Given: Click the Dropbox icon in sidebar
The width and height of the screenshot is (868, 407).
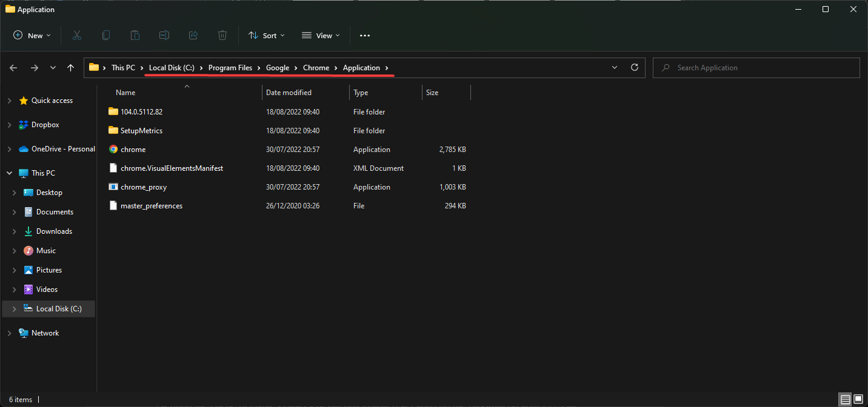Looking at the screenshot, I should (x=24, y=125).
